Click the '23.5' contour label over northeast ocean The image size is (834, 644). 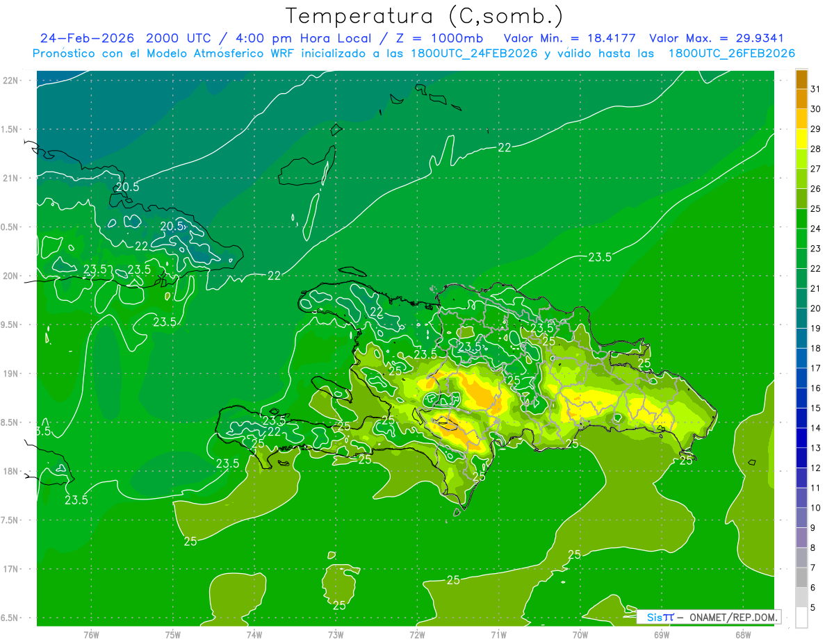[600, 257]
